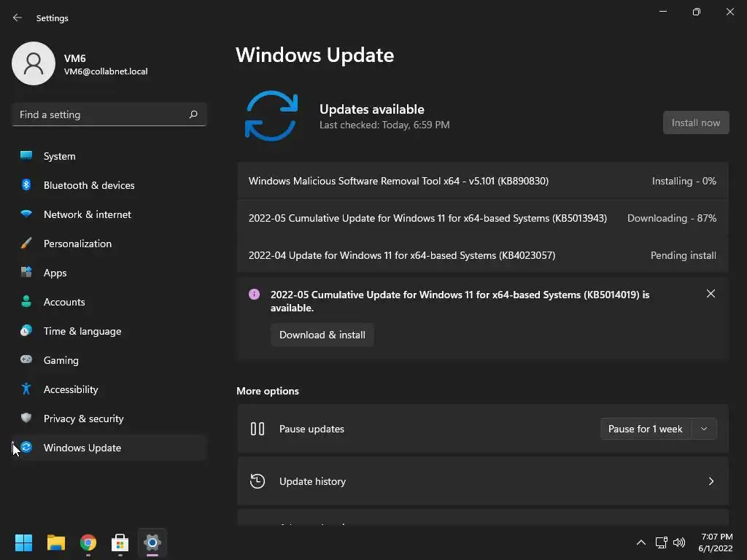Click Download & install for KB5014019
Viewport: 747px width, 560px height.
pos(322,335)
